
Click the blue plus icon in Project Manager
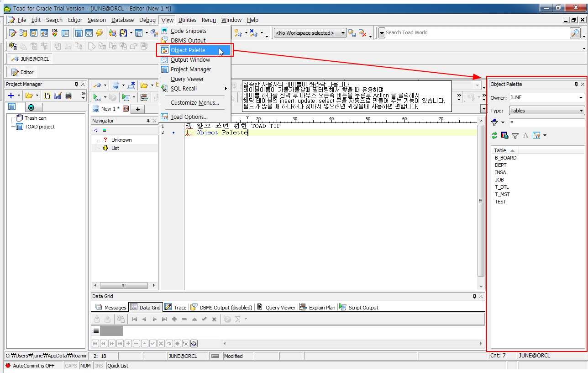tap(11, 96)
